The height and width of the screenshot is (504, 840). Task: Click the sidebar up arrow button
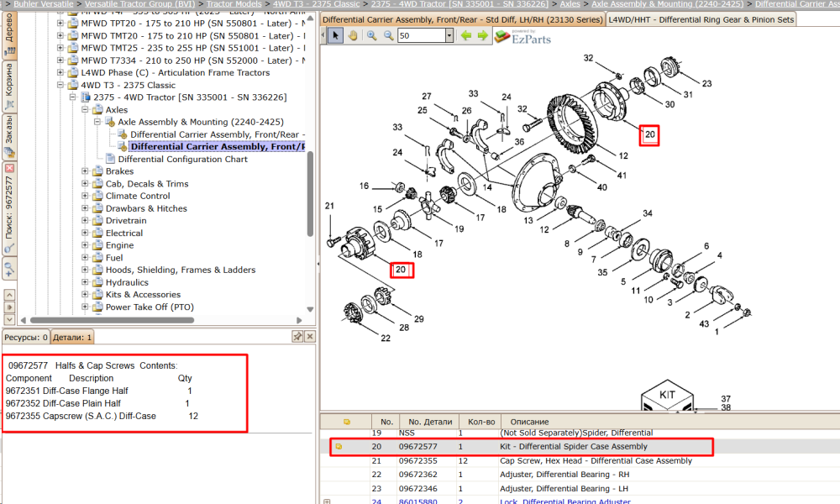[x=9, y=295]
